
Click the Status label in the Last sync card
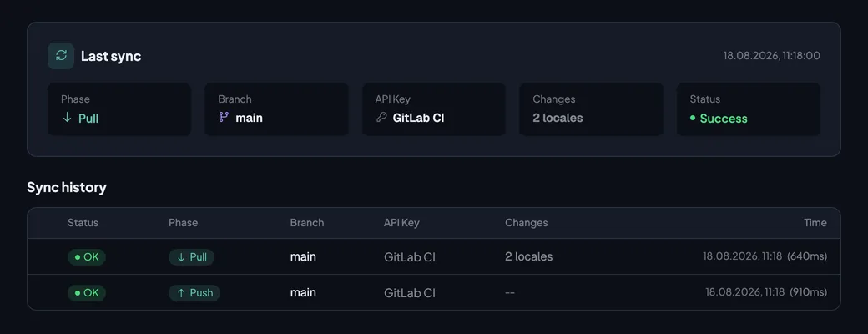point(704,99)
